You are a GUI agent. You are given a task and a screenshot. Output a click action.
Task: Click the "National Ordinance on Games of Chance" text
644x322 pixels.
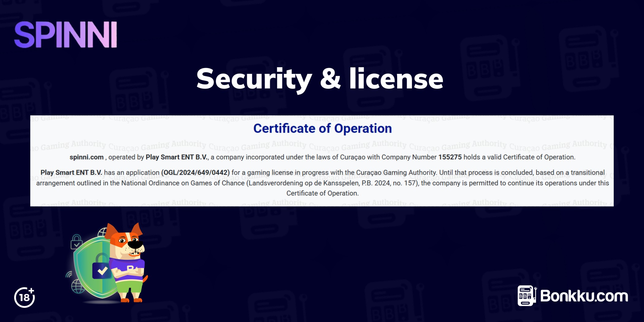183,183
